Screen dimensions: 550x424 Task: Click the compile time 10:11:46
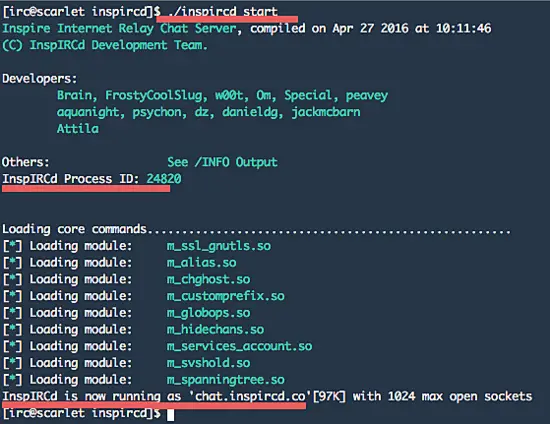[x=463, y=28]
